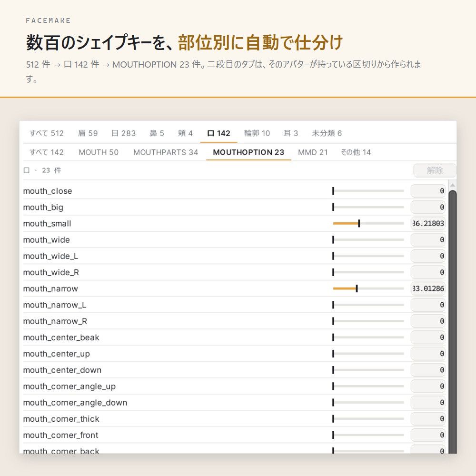Click the mouth_big slider track

[368, 208]
